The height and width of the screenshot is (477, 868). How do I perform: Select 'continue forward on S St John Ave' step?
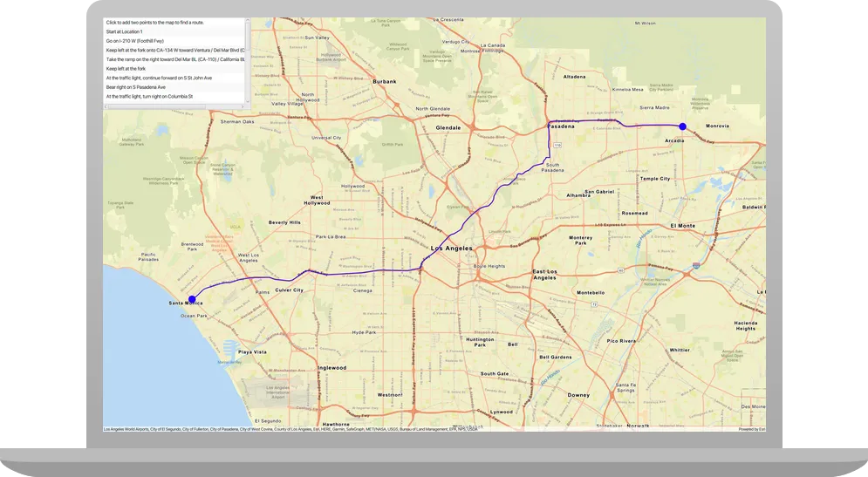point(174,78)
